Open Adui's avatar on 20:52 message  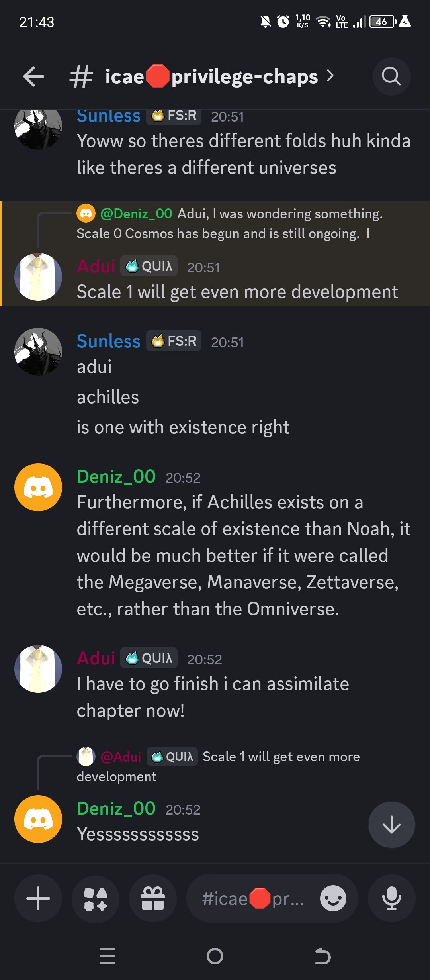(38, 669)
